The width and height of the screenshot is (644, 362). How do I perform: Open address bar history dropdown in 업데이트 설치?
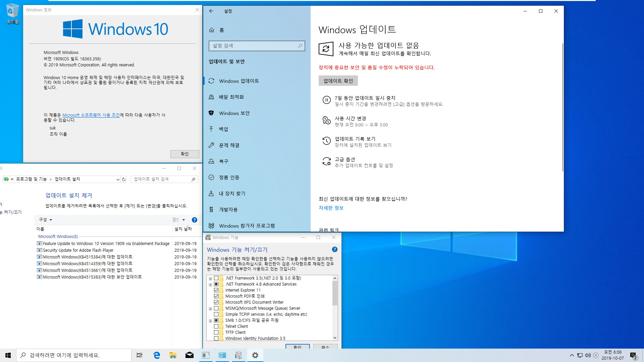(x=118, y=179)
